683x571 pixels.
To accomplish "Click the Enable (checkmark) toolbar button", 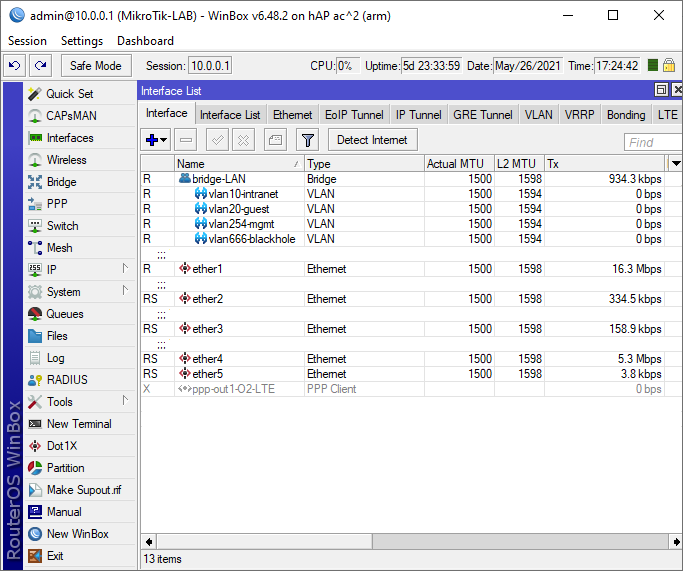I will 217,140.
